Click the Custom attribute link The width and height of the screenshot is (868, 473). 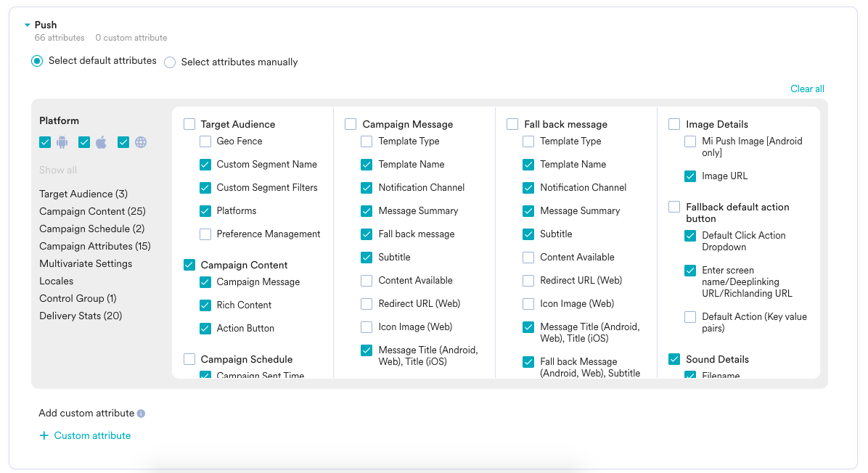[x=92, y=435]
